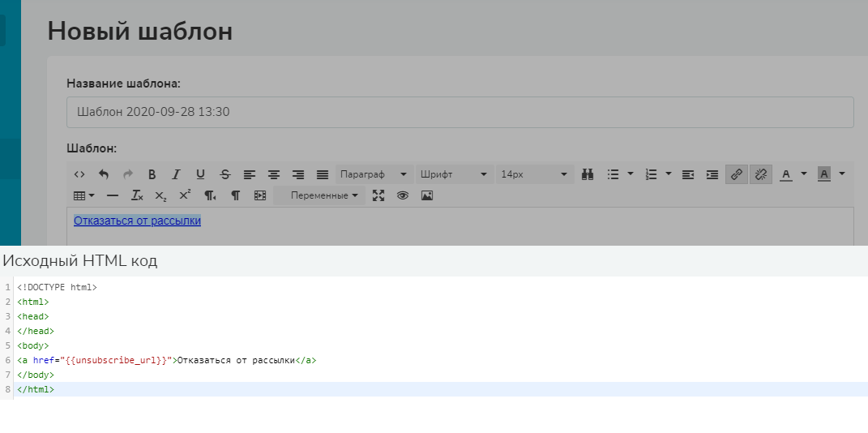The width and height of the screenshot is (868, 433).
Task: Preview template with eye icon
Action: point(402,195)
